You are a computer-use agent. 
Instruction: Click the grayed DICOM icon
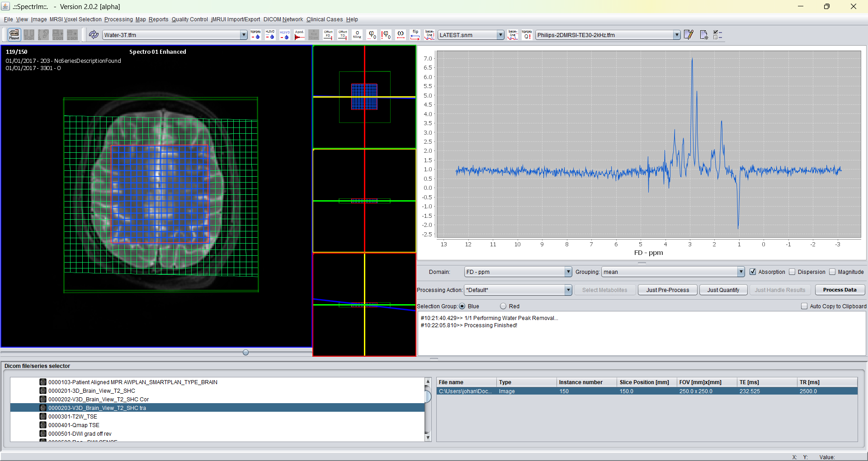click(x=29, y=35)
